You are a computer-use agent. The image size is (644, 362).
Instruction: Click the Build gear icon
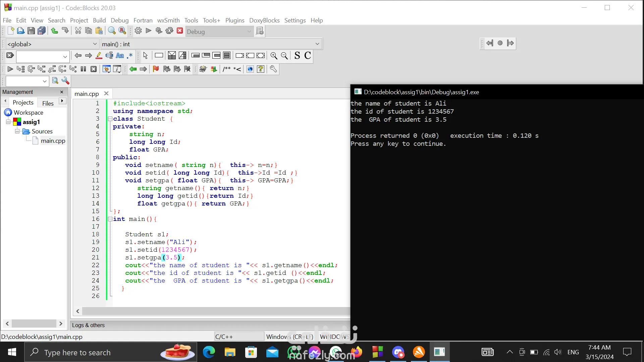tap(138, 31)
